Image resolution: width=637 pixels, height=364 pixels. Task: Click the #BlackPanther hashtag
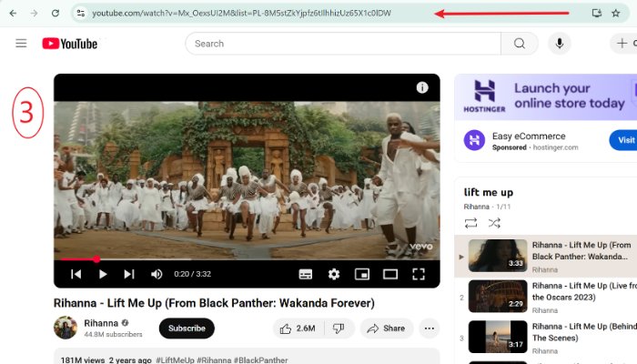(x=260, y=360)
